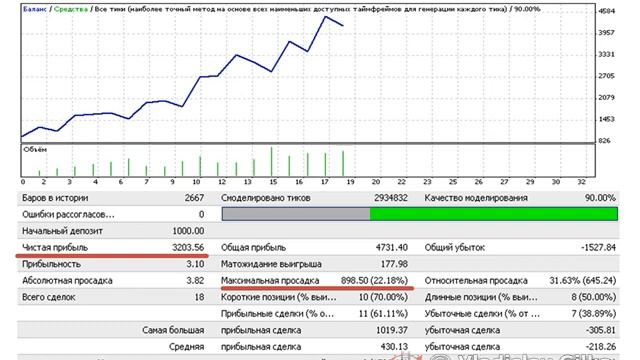Click 'Ошибки рассогласов…' label

coord(68,215)
